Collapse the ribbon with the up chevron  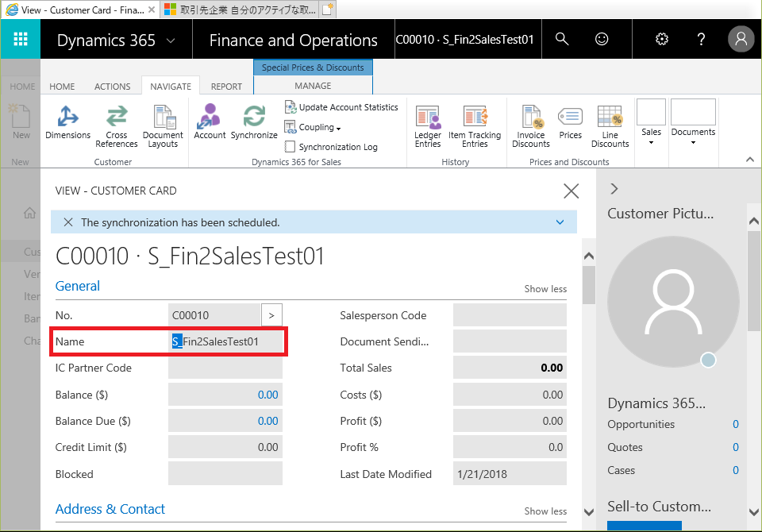coord(750,160)
